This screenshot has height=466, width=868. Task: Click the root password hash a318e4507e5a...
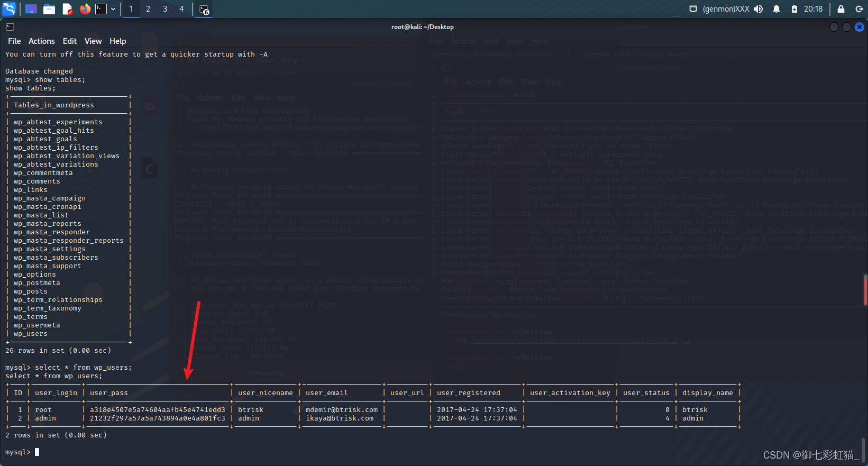click(158, 410)
